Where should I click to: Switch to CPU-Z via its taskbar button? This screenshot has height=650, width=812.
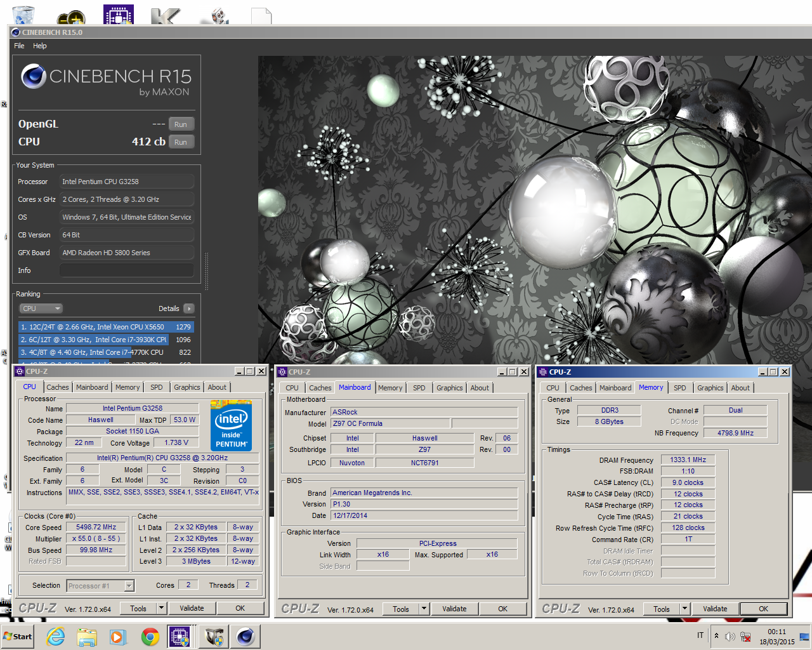(x=180, y=637)
